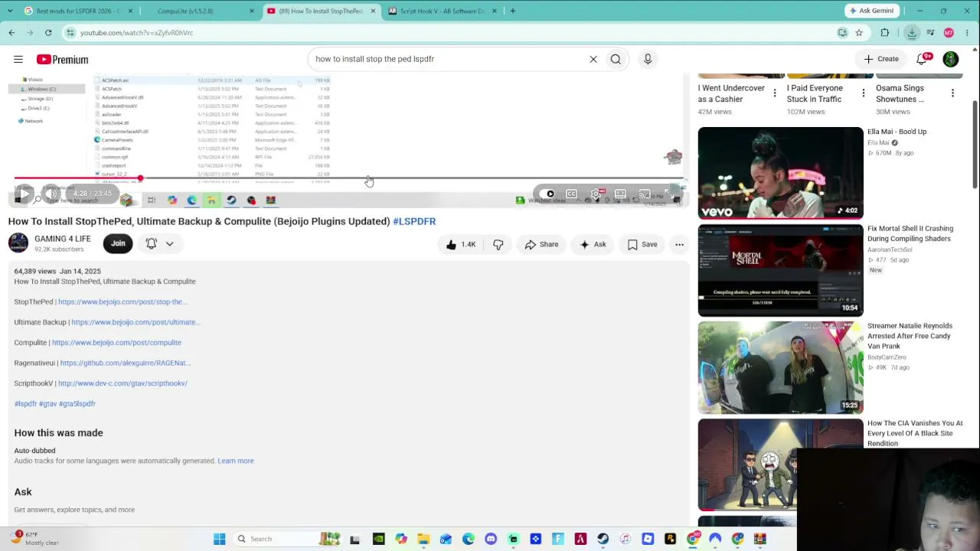This screenshot has height=551, width=980.
Task: Open the channel notification bell dropdown
Action: pyautogui.click(x=159, y=243)
